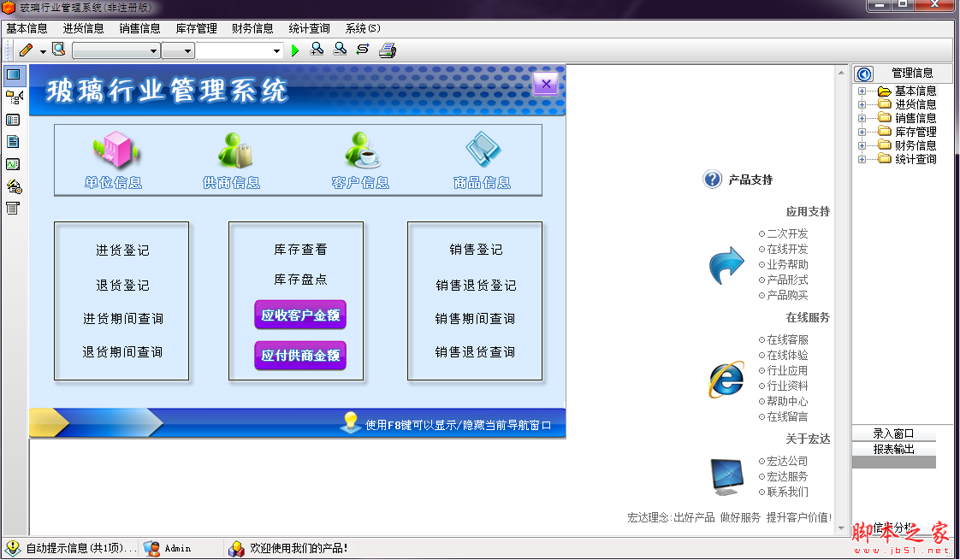960x560 pixels.
Task: Click the 自动提示信息 status bar icon
Action: pos(13,548)
